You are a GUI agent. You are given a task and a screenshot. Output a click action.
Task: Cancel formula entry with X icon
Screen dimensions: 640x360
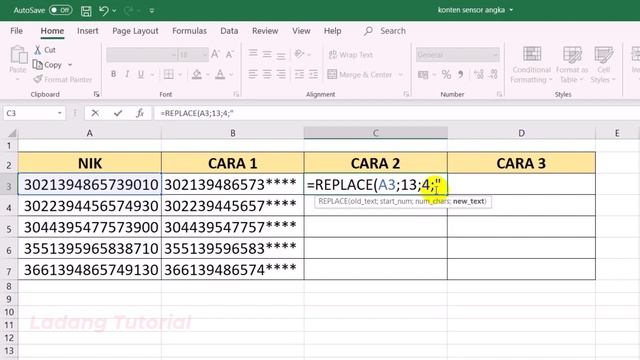95,113
